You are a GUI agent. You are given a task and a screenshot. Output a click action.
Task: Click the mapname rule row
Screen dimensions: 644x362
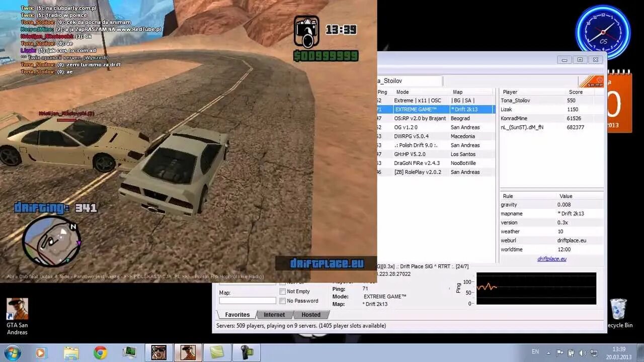point(551,214)
